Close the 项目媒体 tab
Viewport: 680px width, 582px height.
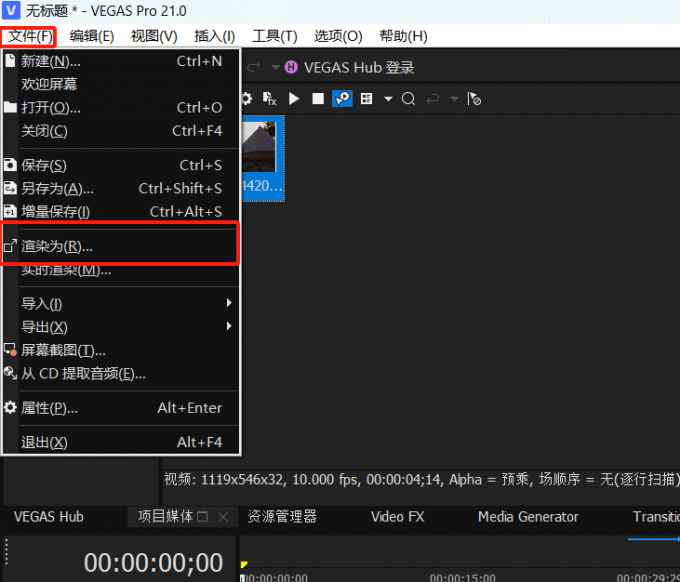(x=223, y=517)
